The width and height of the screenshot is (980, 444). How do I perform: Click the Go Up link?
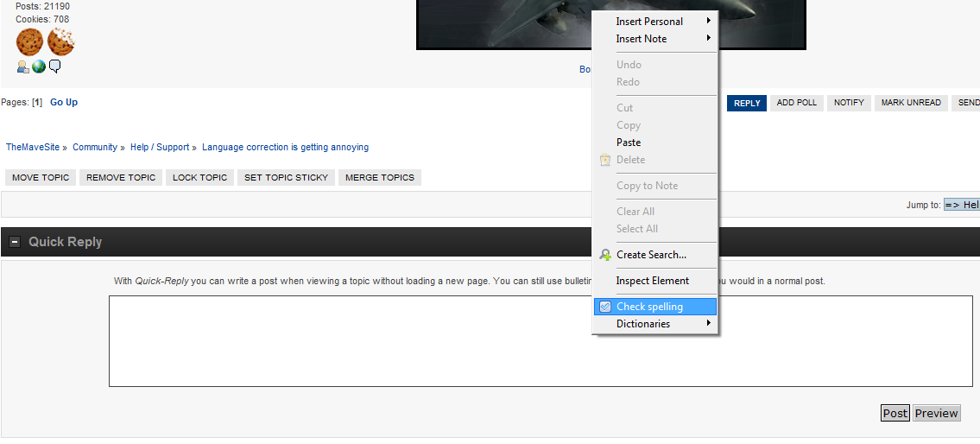tap(64, 102)
